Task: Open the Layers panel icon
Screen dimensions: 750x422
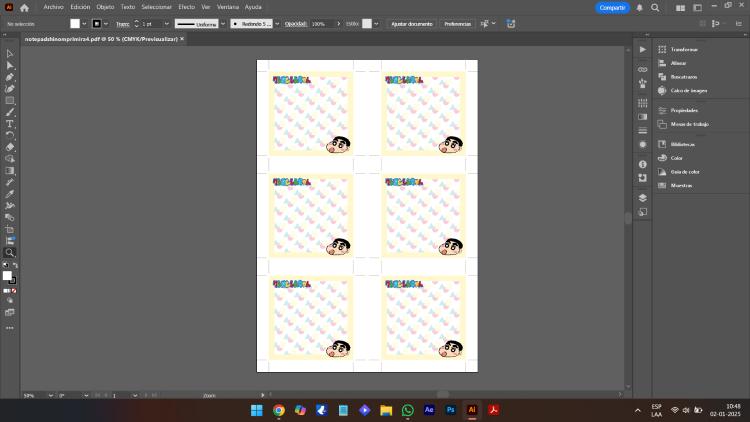Action: coord(642,198)
